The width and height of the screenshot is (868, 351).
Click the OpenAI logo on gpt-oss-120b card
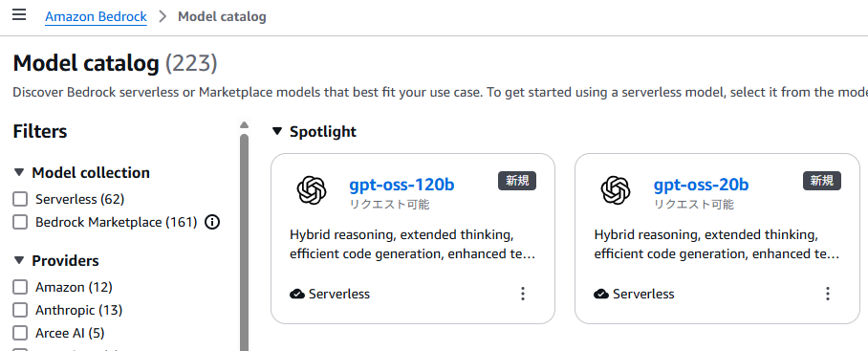(312, 190)
